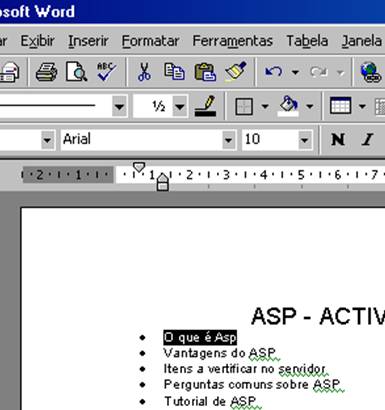385x410 pixels.
Task: Open the Web toolbar globe icon
Action: click(x=370, y=72)
